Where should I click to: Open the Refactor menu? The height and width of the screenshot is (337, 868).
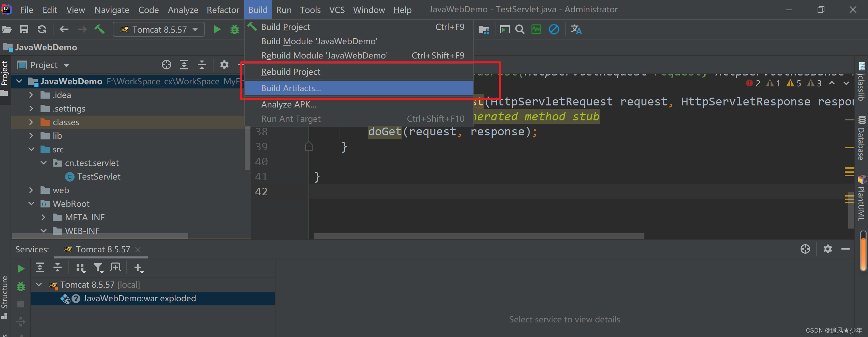click(223, 10)
